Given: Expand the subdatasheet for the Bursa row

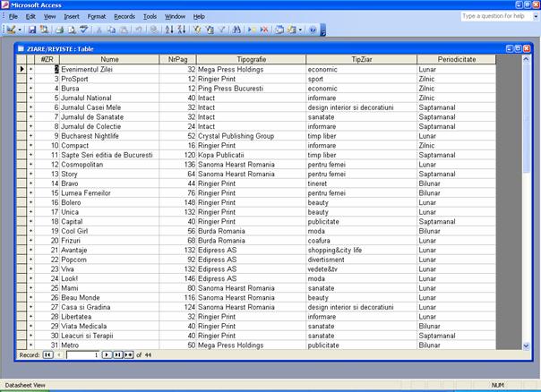Looking at the screenshot, I should tap(30, 89).
